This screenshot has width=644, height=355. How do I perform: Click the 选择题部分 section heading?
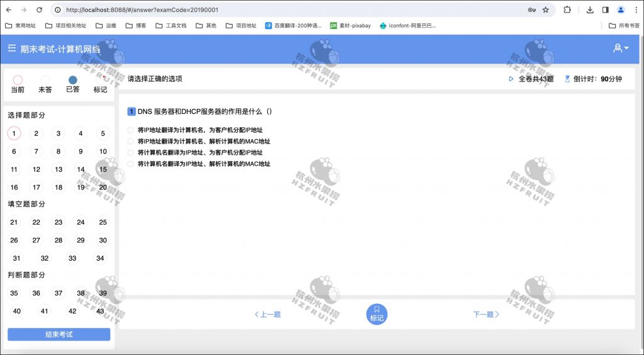(x=26, y=115)
